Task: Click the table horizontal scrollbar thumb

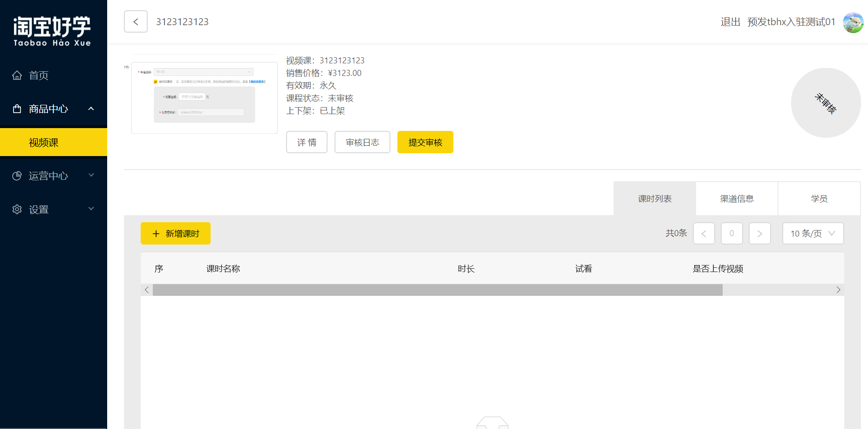Action: [x=437, y=290]
